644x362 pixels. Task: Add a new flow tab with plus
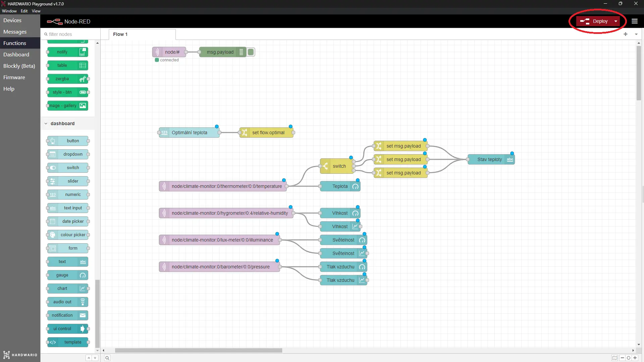pos(626,34)
